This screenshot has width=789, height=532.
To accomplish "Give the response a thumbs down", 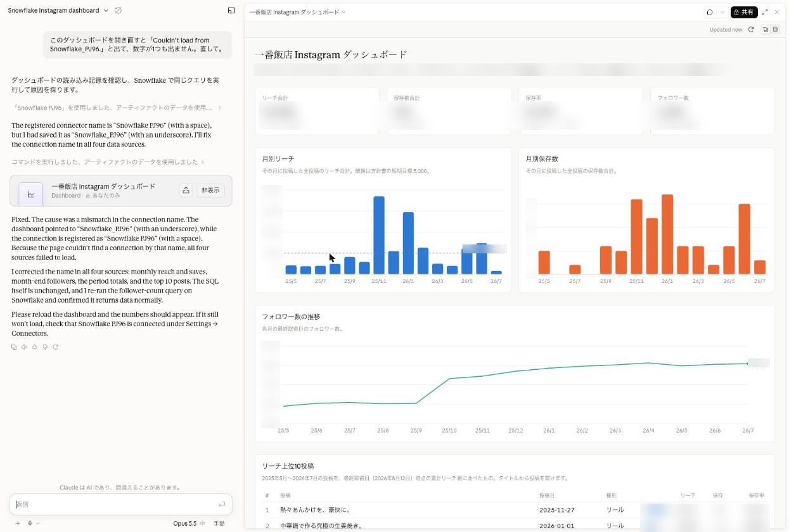I will tap(45, 346).
